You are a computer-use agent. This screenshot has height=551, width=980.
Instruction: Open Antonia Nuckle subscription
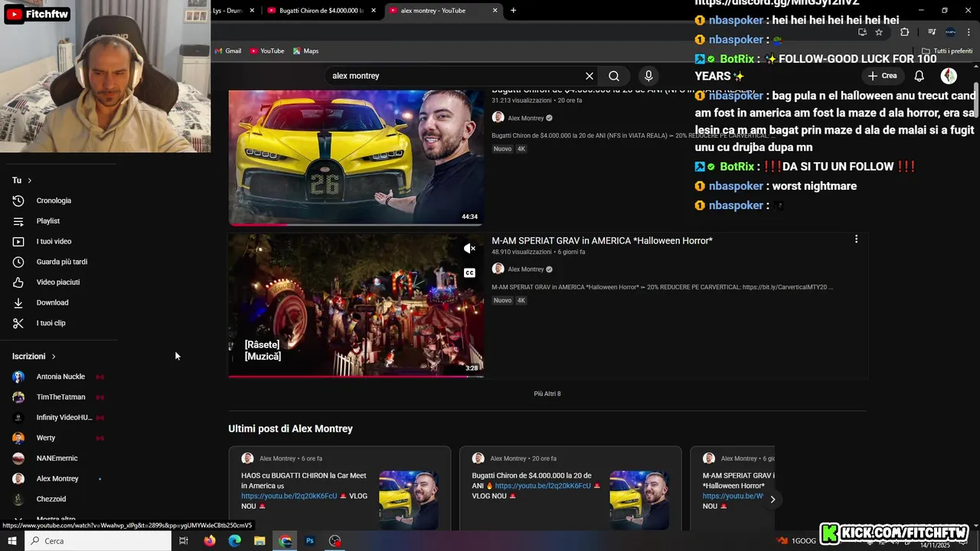click(60, 377)
